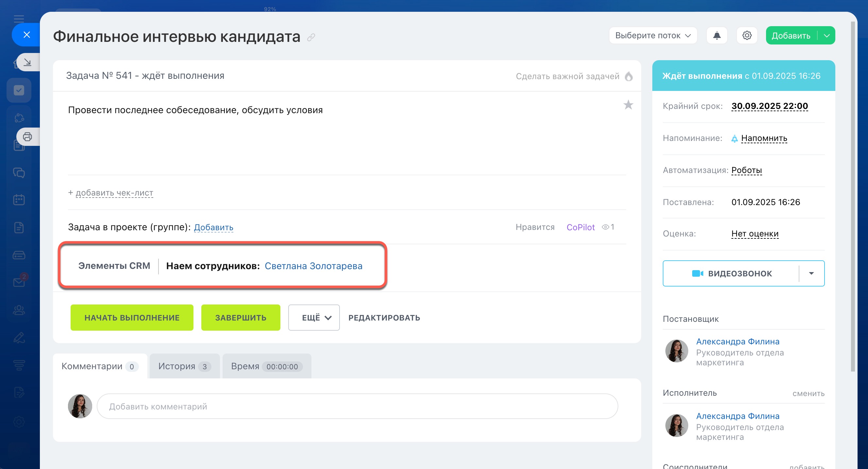The width and height of the screenshot is (868, 469).
Task: Mark task important with flame icon
Action: pos(628,76)
